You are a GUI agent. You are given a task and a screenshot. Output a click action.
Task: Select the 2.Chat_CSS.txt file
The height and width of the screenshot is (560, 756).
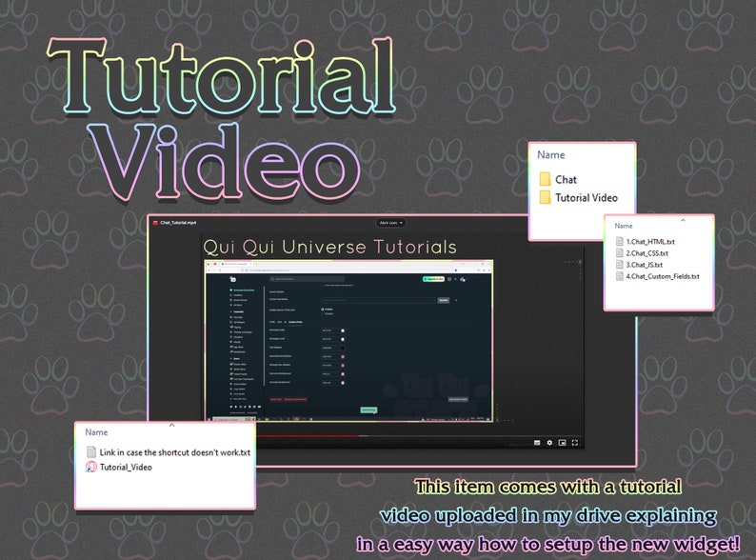click(x=642, y=253)
